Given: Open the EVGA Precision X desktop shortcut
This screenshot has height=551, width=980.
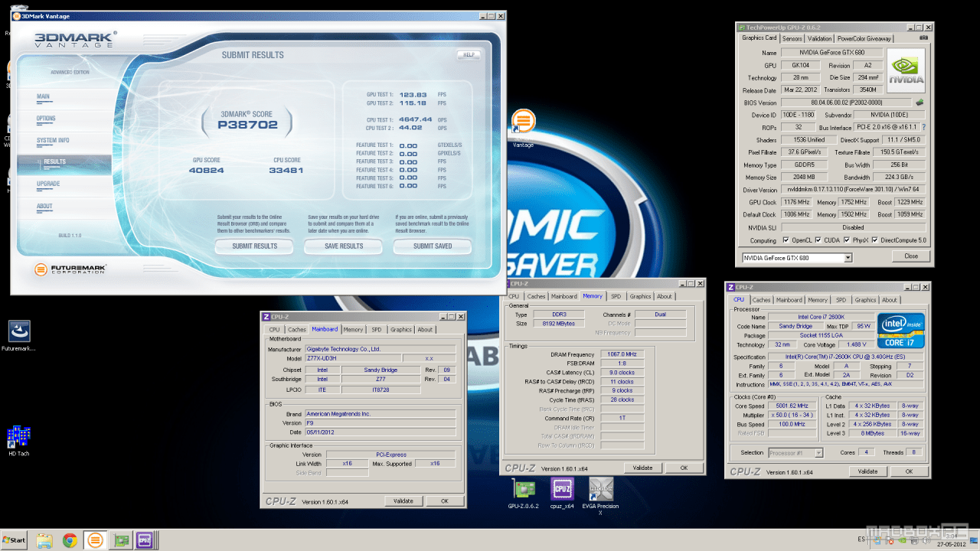Looking at the screenshot, I should [x=600, y=496].
